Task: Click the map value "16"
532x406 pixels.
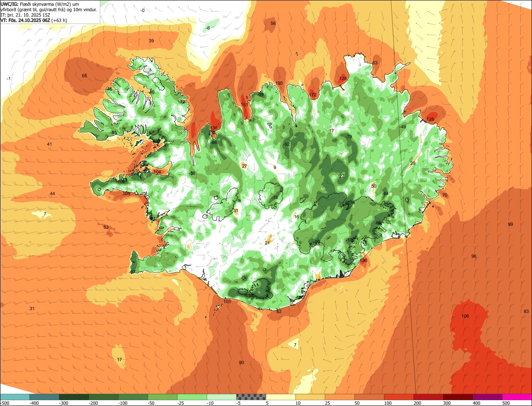Action: 296,217
